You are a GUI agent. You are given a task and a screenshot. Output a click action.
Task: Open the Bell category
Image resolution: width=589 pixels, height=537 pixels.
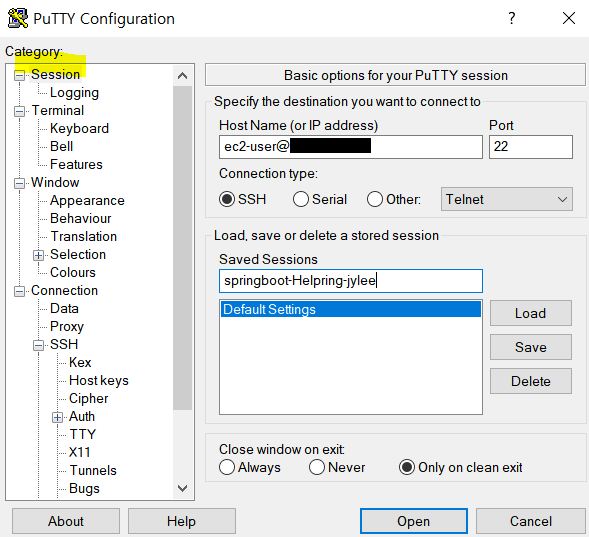62,146
